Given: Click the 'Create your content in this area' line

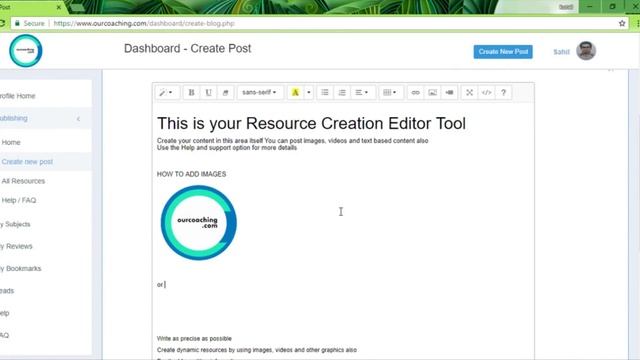Looking at the screenshot, I should [x=293, y=141].
